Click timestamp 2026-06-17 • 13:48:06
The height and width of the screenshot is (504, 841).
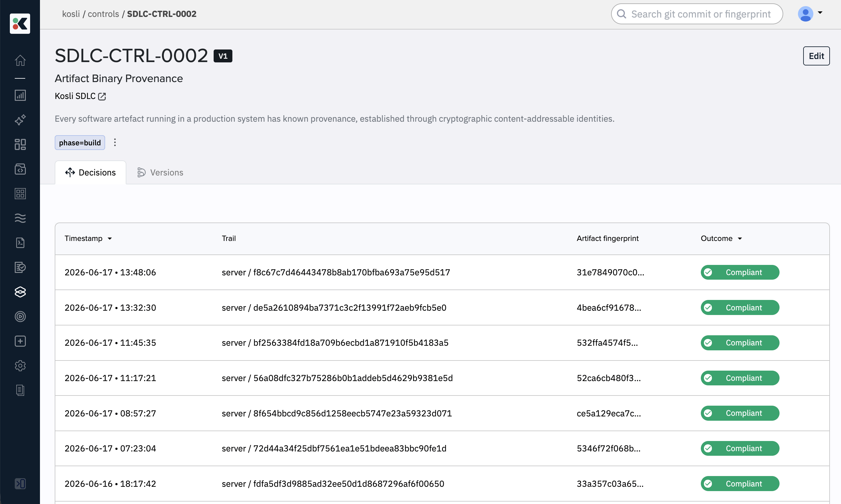tap(110, 272)
